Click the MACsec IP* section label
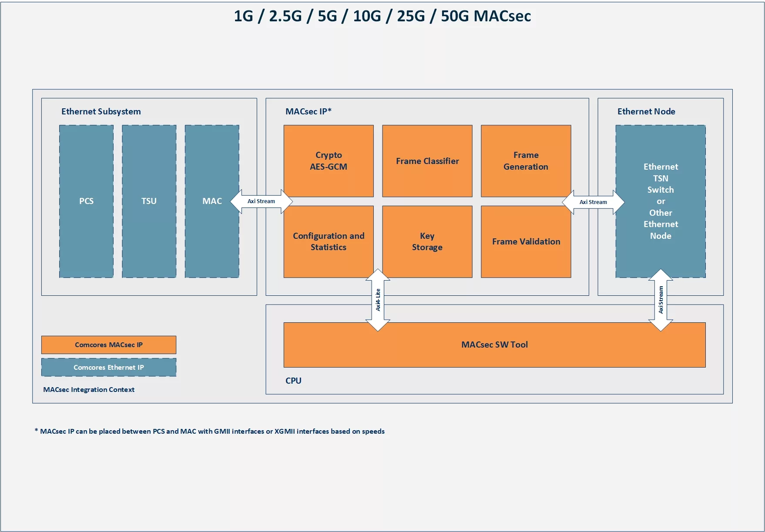Screen dimensions: 765x532 [309, 111]
